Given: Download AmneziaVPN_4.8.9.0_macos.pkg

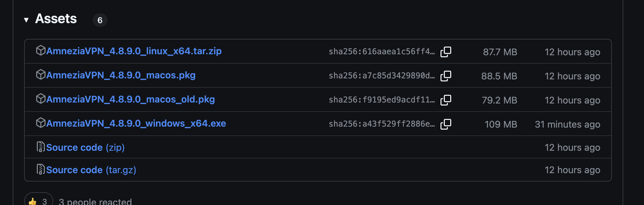Looking at the screenshot, I should pos(121,75).
